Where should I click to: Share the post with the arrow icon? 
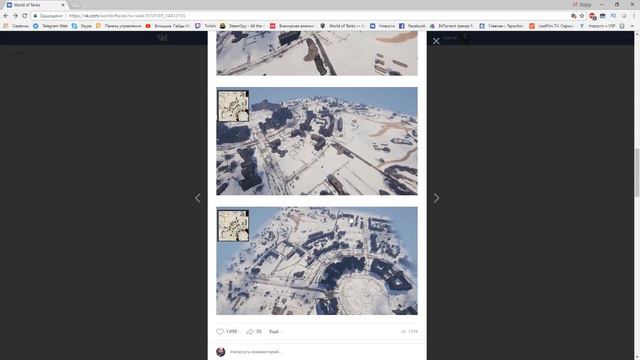tap(250, 331)
